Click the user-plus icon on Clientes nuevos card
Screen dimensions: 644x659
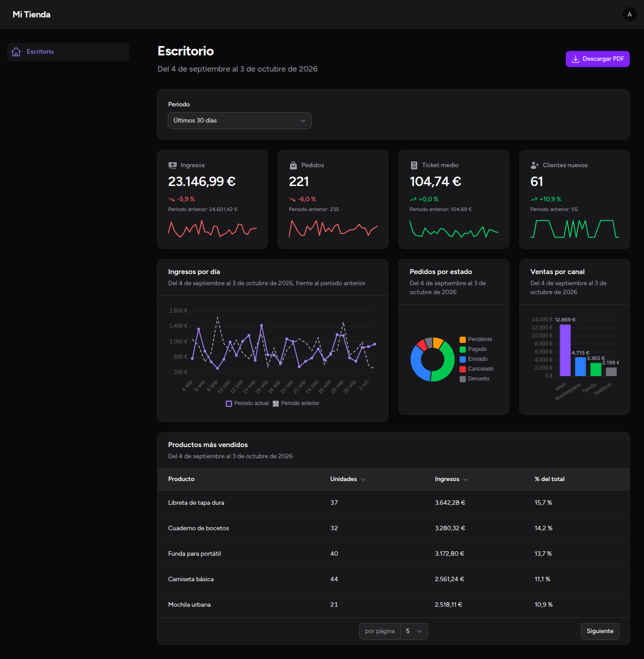click(535, 165)
